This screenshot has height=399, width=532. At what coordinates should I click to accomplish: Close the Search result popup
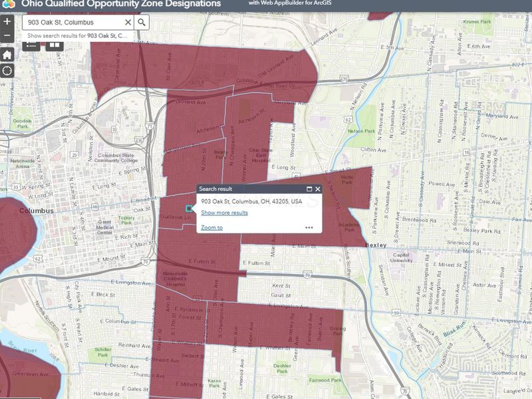[318, 189]
